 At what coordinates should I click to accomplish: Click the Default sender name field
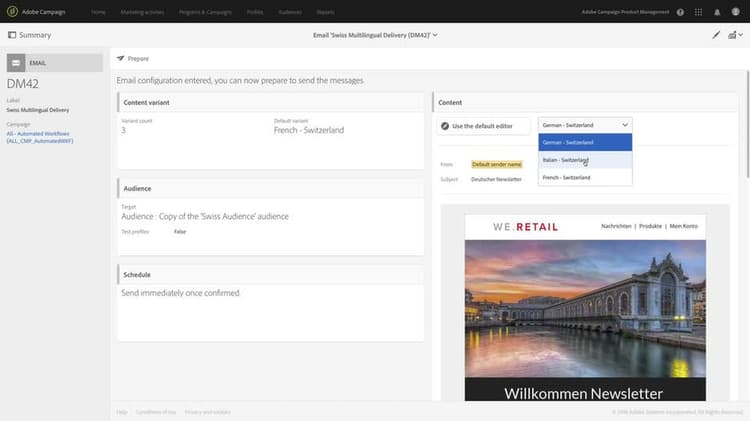point(496,164)
